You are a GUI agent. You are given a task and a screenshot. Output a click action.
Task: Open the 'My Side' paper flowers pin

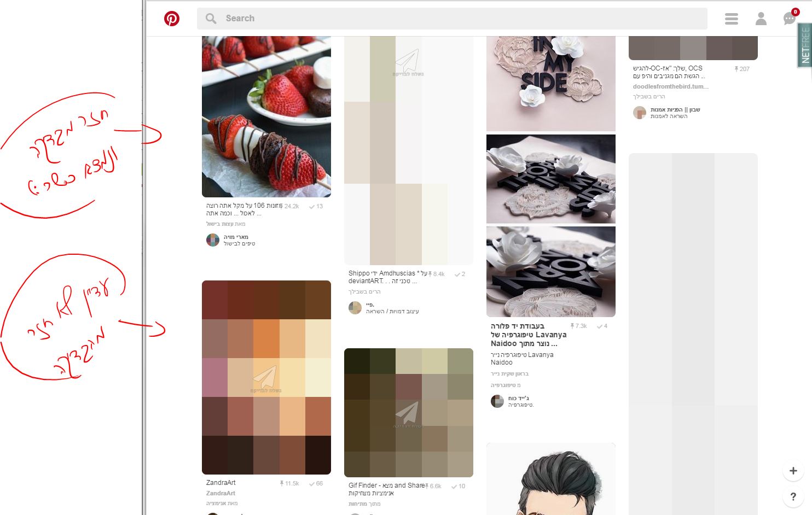click(x=551, y=84)
